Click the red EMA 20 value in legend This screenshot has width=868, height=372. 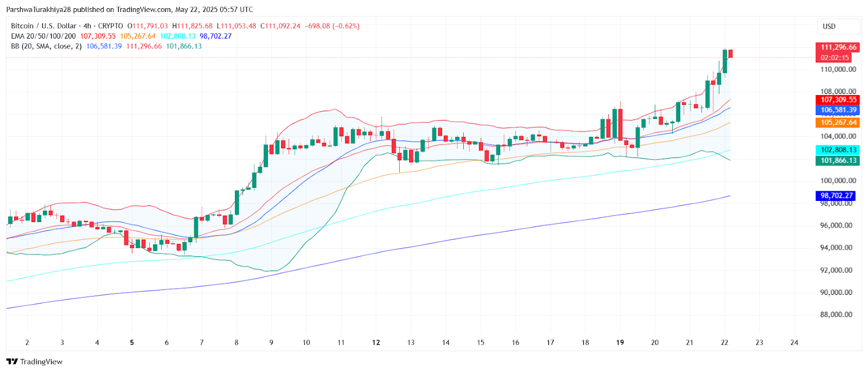pos(98,36)
